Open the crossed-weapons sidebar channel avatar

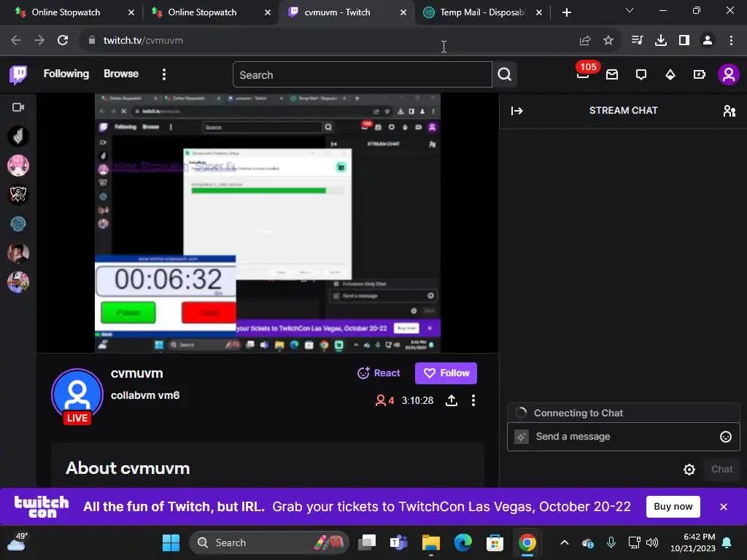(x=18, y=194)
